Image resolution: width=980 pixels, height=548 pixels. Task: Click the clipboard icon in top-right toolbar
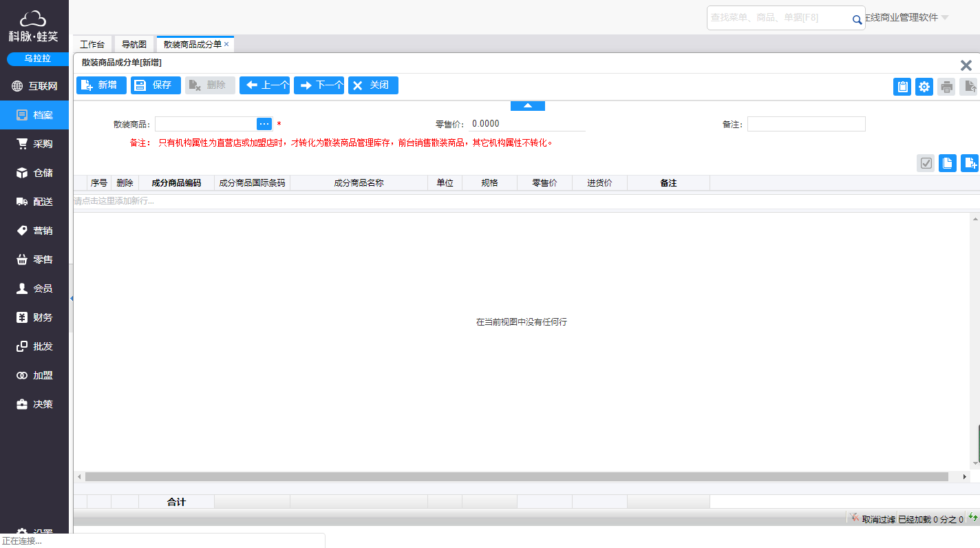click(x=902, y=87)
